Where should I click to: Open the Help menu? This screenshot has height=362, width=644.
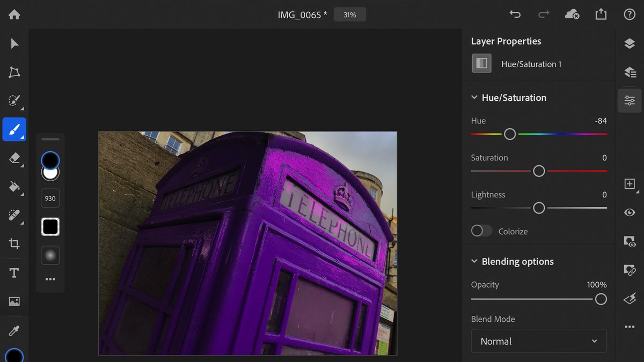(629, 14)
